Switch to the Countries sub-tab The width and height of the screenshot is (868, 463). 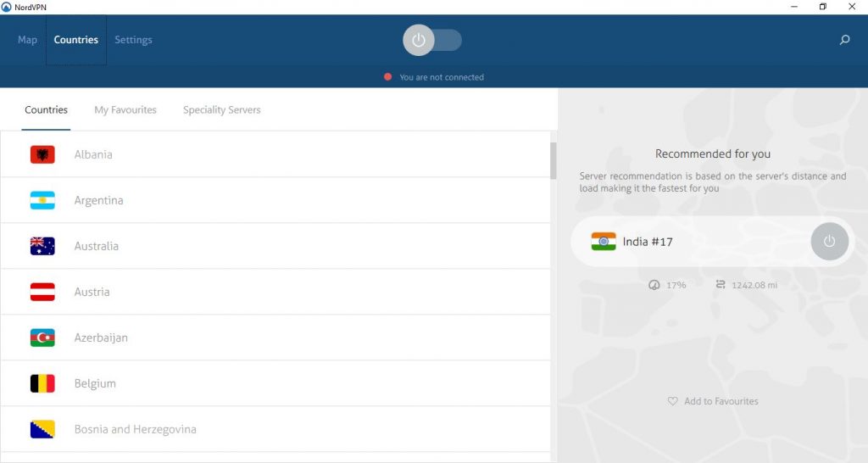pyautogui.click(x=46, y=109)
